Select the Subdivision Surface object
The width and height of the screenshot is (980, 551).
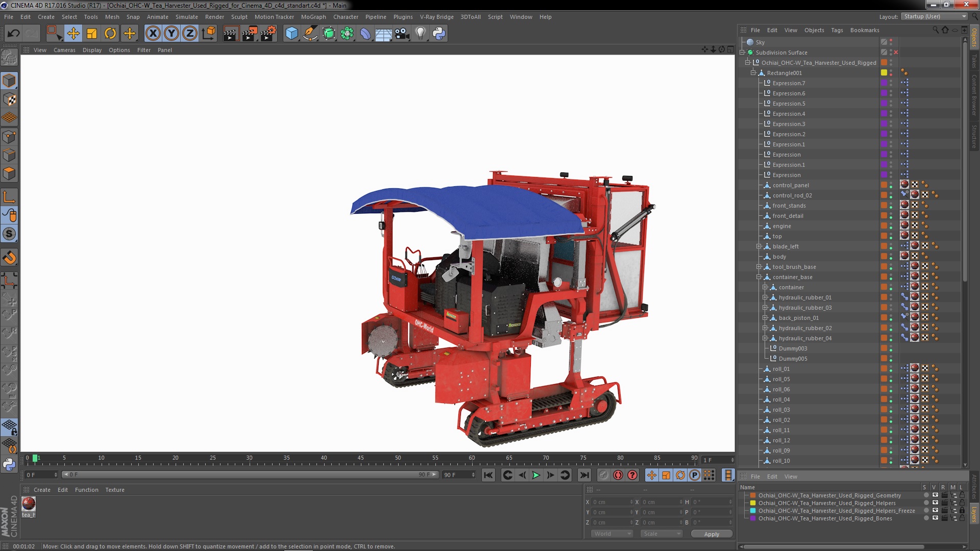pos(781,53)
